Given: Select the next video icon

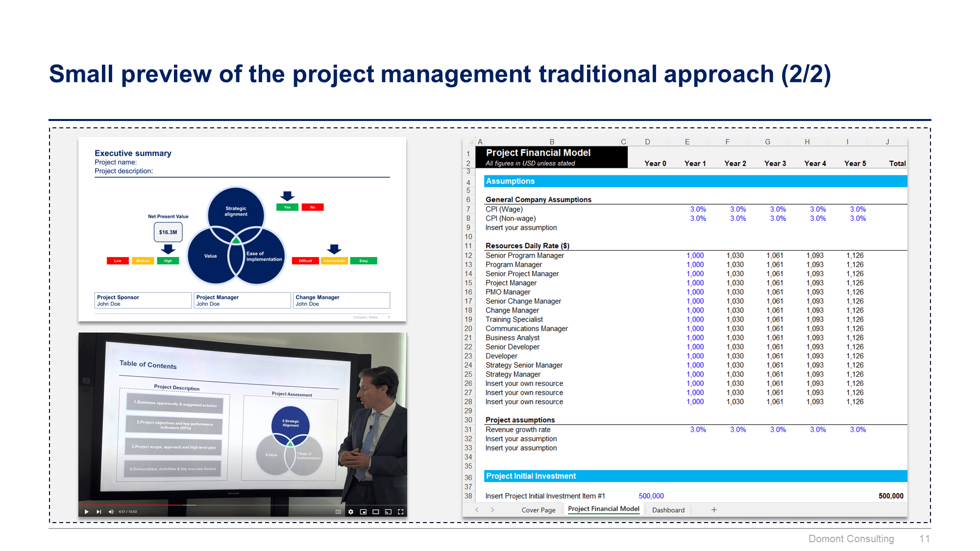Looking at the screenshot, I should [99, 511].
